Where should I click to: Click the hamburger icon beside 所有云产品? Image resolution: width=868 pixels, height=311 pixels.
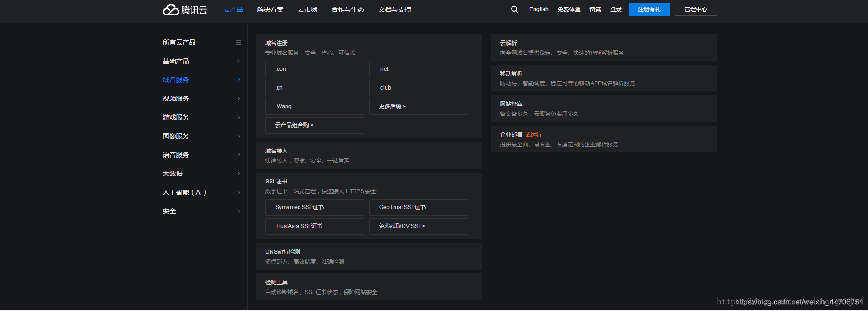pyautogui.click(x=239, y=42)
